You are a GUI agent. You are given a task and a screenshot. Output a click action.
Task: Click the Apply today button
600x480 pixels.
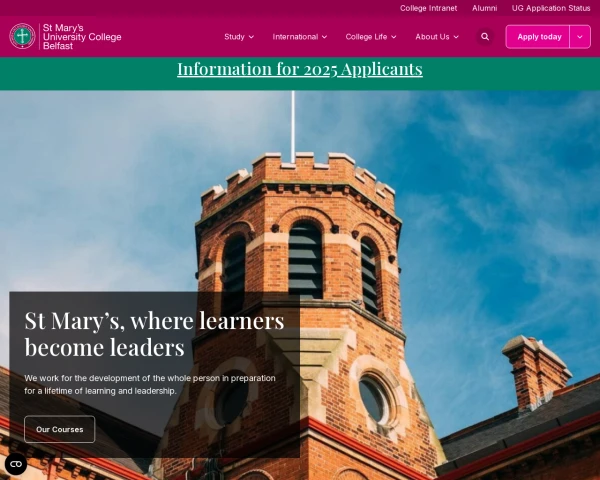pyautogui.click(x=539, y=37)
